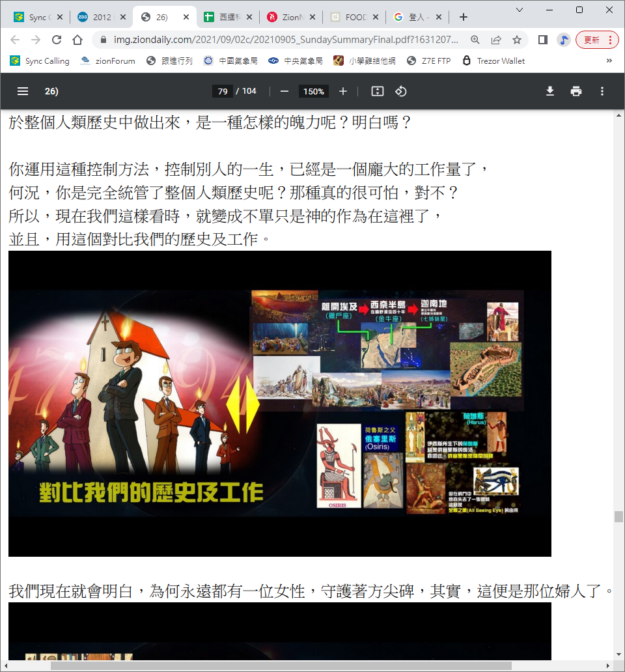Open the Z7E FTP bookmark
This screenshot has height=672, width=625.
[x=429, y=61]
